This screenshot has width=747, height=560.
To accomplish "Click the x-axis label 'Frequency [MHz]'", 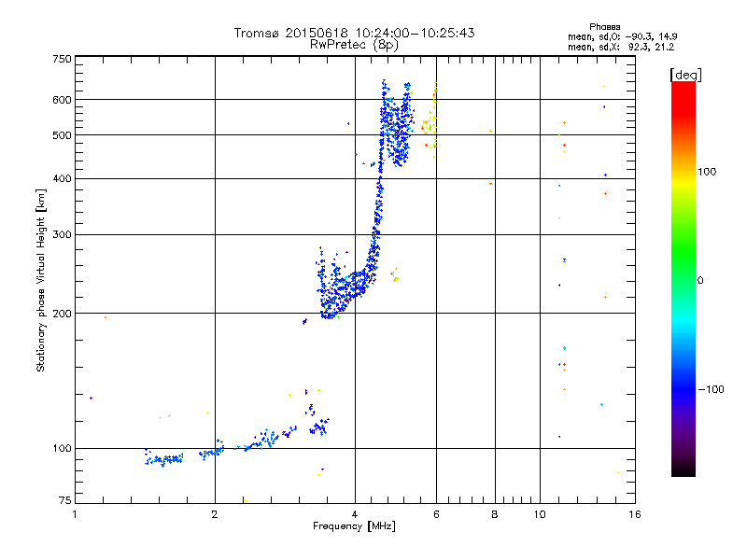I will 354,526.
